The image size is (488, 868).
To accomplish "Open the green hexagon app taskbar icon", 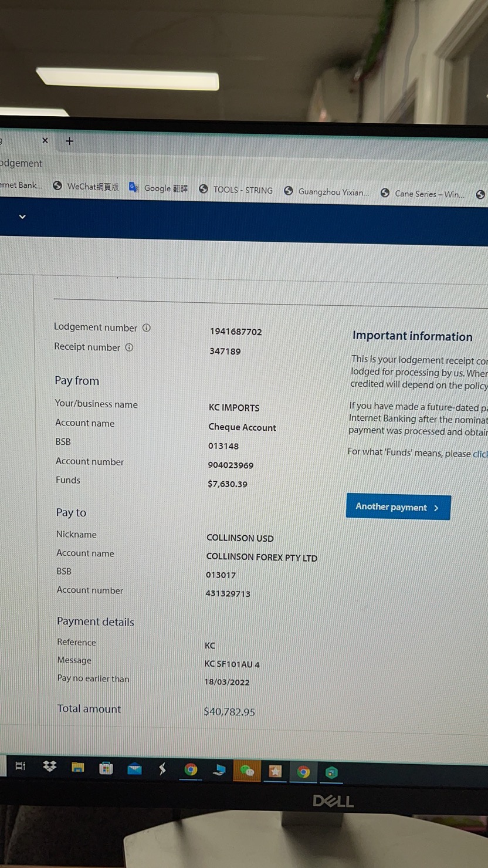I will [331, 772].
